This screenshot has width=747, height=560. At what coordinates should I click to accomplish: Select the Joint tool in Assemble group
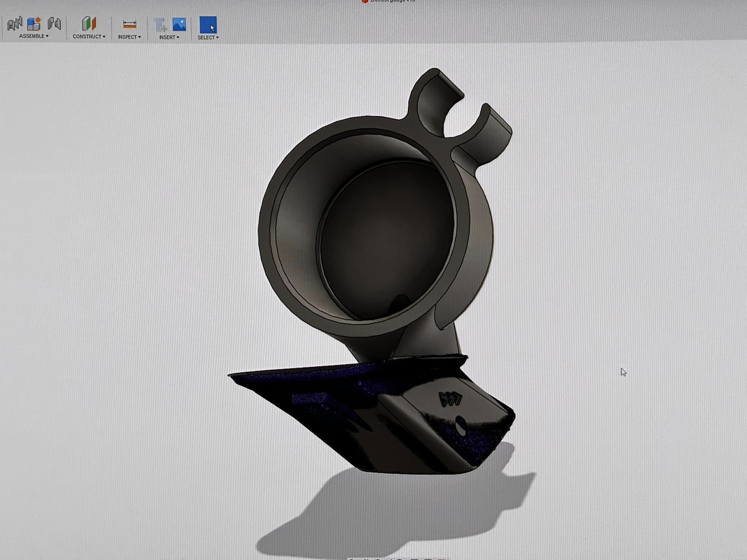tap(14, 24)
